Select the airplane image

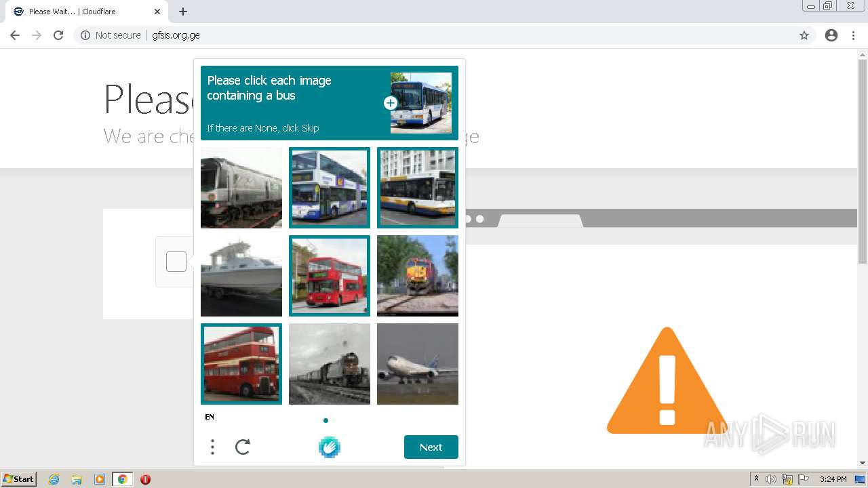tap(418, 364)
